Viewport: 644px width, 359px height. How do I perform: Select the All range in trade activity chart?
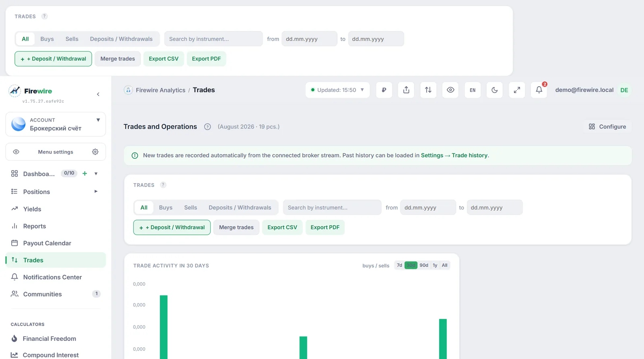pyautogui.click(x=445, y=265)
